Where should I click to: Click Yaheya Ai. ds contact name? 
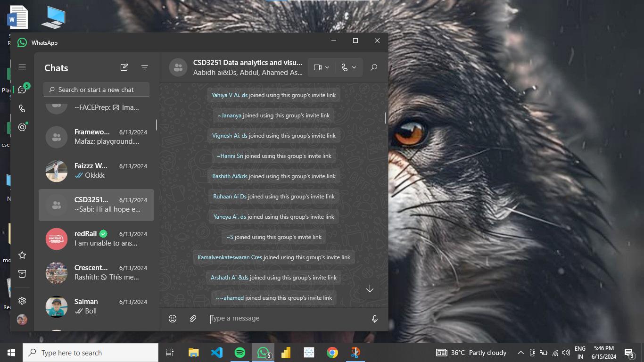click(230, 217)
